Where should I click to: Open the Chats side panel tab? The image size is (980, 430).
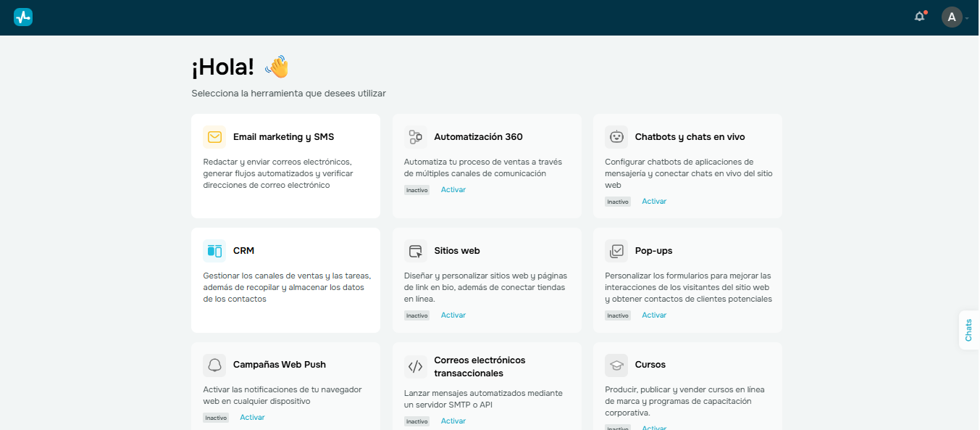968,330
